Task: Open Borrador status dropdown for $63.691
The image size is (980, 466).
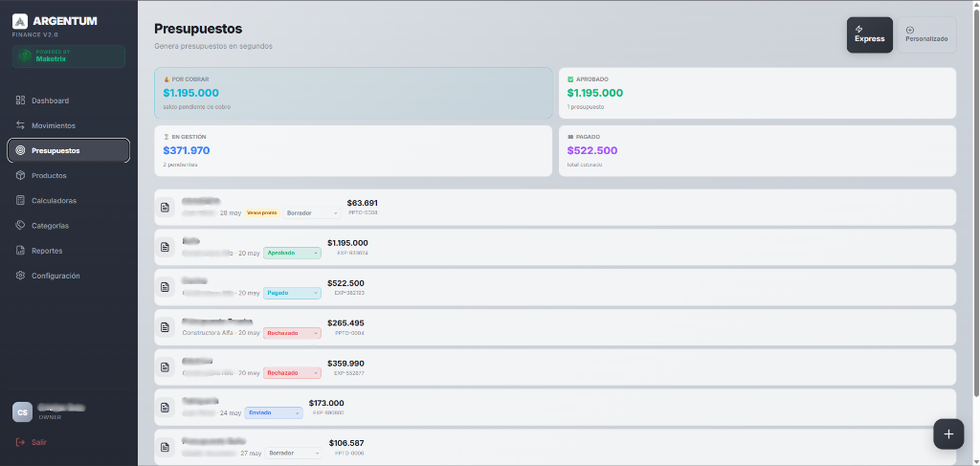Action: (x=312, y=213)
